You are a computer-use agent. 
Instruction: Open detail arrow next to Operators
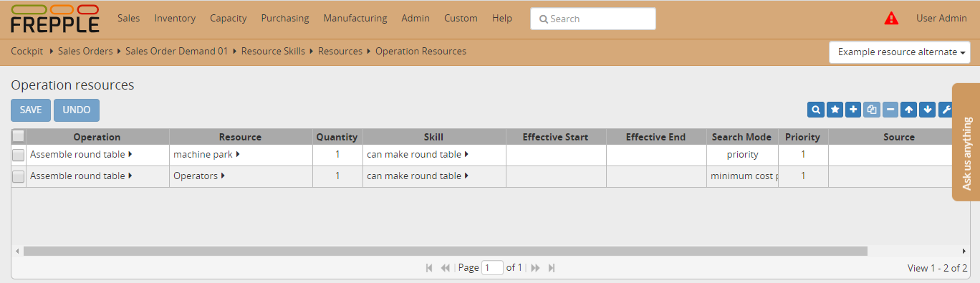pos(223,176)
